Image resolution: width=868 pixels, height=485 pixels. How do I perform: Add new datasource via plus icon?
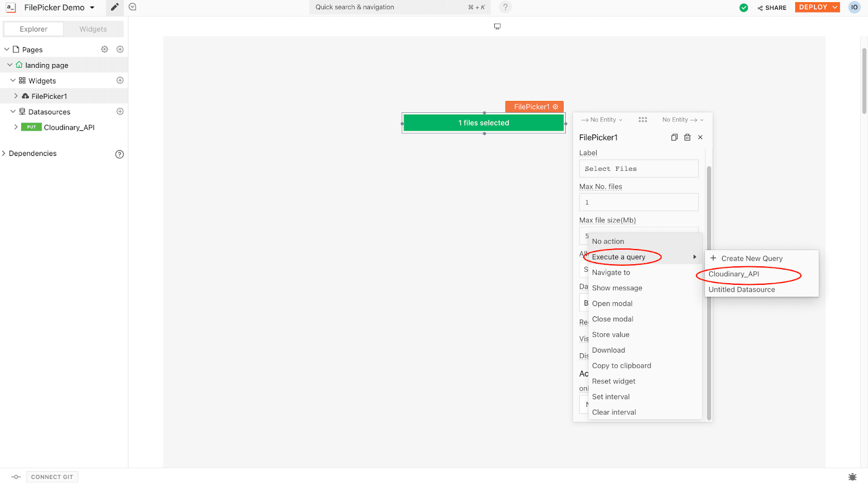pos(120,111)
